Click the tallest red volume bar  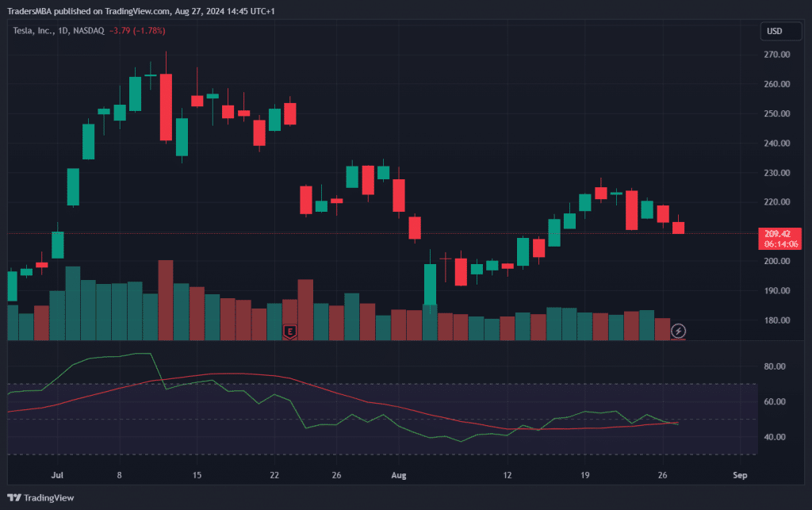click(x=166, y=300)
